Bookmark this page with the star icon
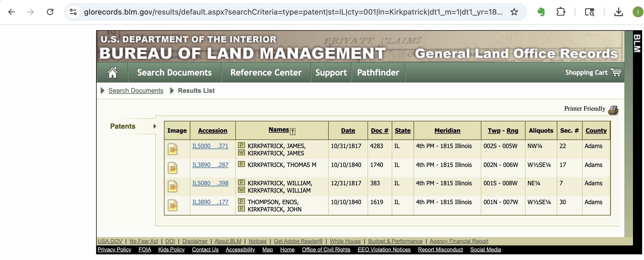The width and height of the screenshot is (644, 260). (514, 12)
